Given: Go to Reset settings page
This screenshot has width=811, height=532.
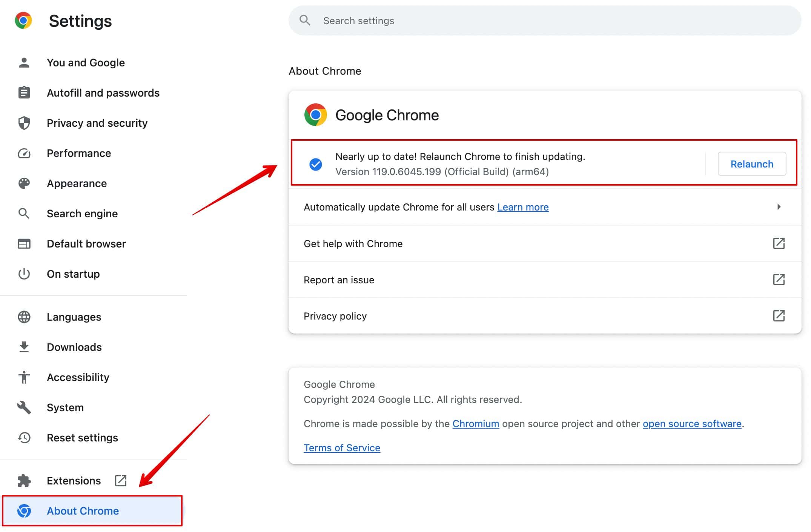Looking at the screenshot, I should [82, 438].
